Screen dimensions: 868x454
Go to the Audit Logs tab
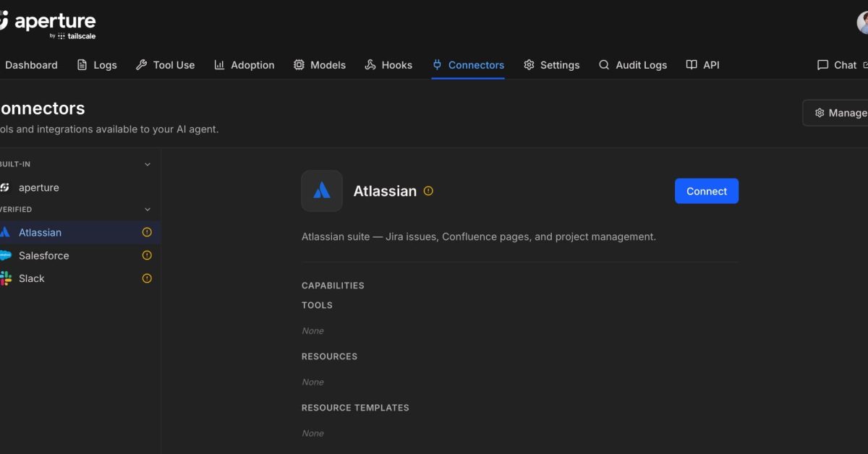click(x=633, y=65)
